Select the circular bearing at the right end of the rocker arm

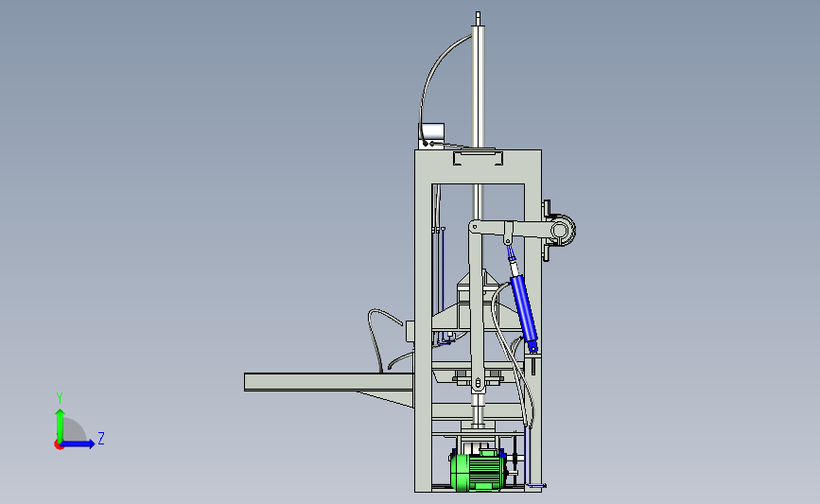point(561,230)
